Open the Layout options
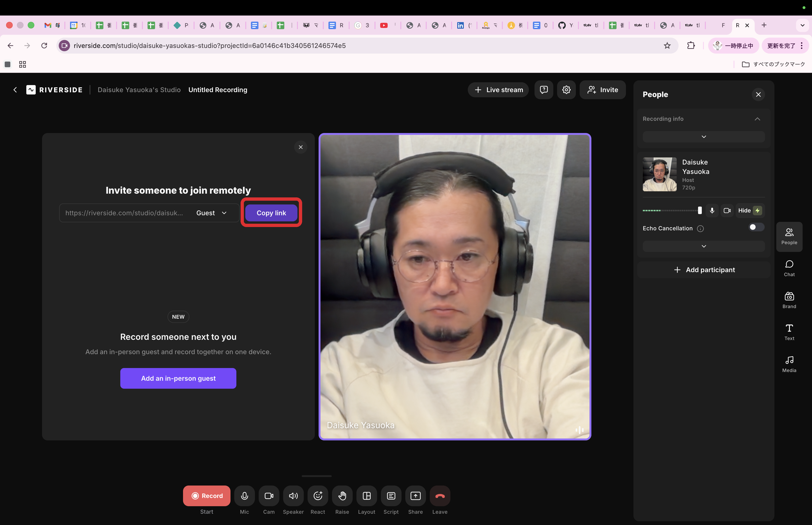Screen dimensions: 812x525 click(x=367, y=496)
